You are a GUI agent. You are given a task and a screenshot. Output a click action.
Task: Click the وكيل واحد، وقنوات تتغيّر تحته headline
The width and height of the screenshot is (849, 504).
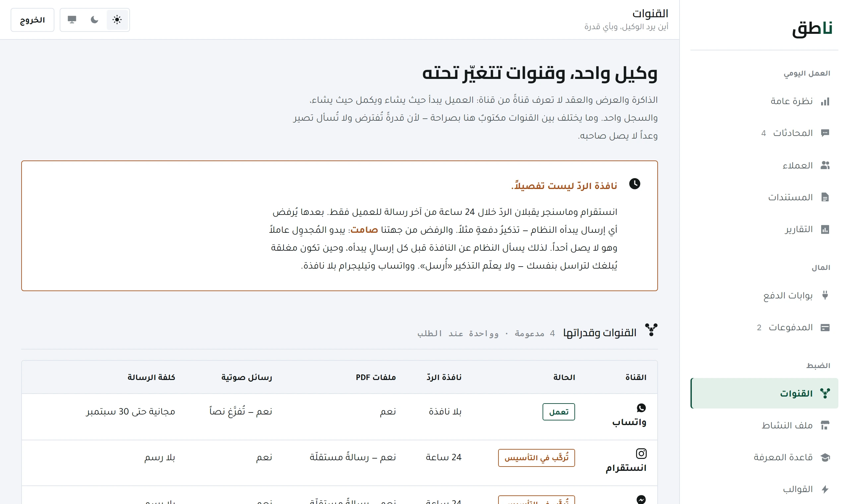click(x=540, y=73)
